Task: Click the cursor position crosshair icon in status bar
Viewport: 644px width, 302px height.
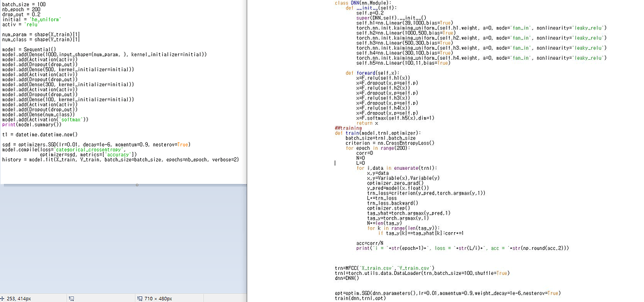Action: (x=3, y=298)
